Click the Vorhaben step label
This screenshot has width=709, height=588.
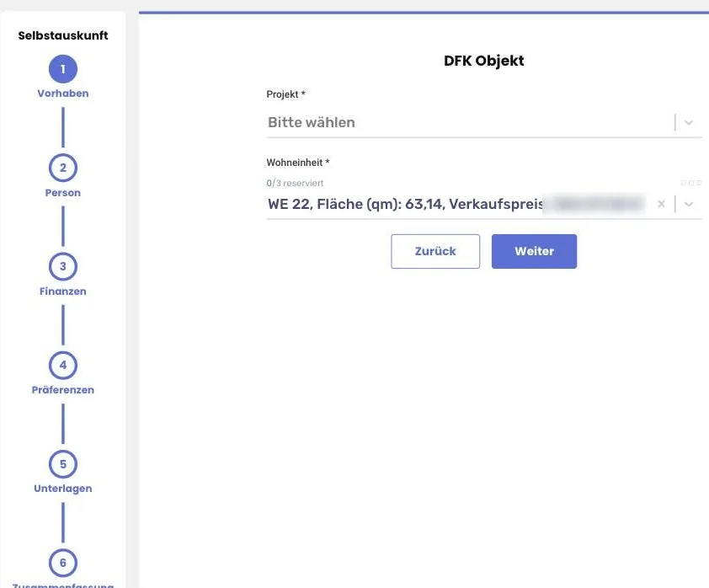click(63, 94)
